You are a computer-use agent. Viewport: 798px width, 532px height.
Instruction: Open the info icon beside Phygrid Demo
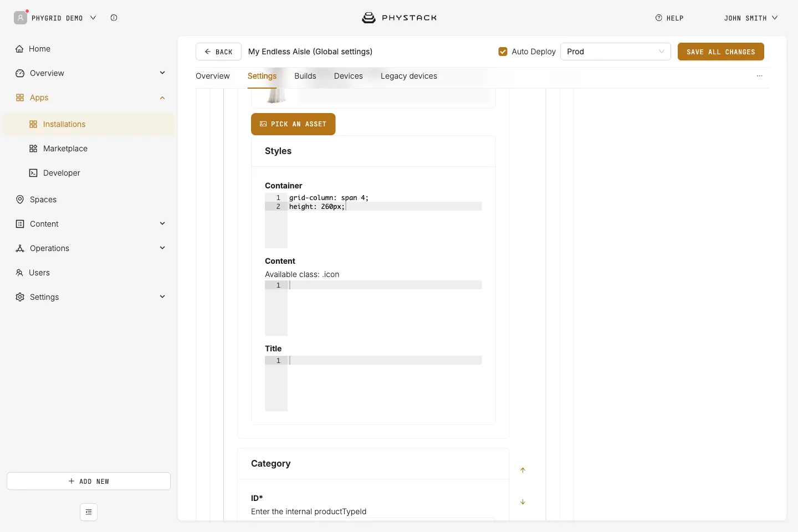114,18
